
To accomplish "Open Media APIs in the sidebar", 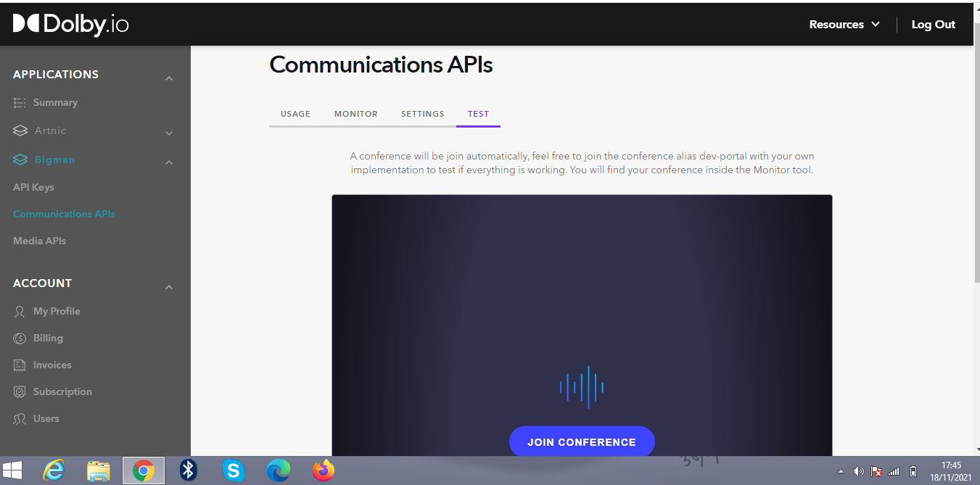I will coord(39,241).
